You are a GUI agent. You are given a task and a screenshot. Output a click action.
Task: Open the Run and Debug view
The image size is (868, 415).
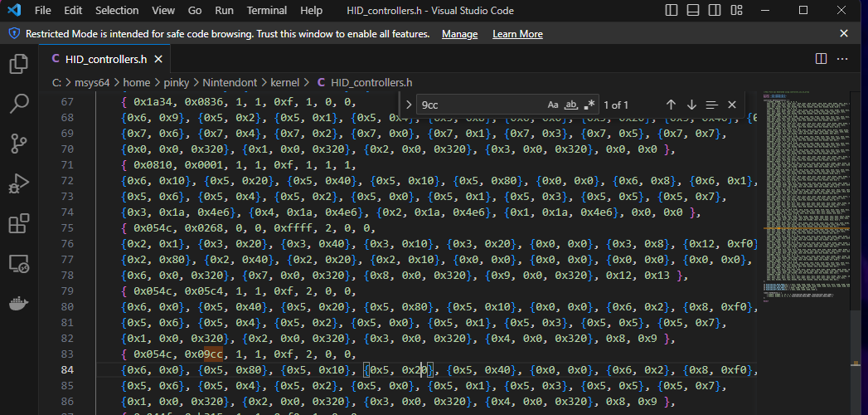[19, 183]
